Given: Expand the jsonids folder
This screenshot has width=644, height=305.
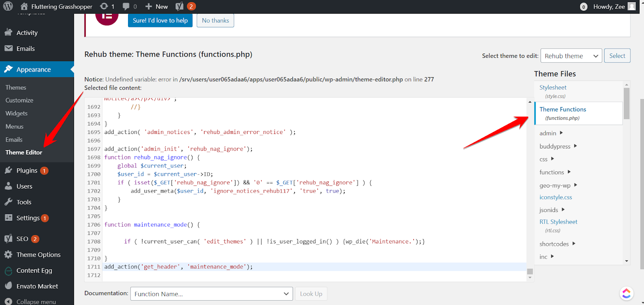Looking at the screenshot, I should (563, 210).
